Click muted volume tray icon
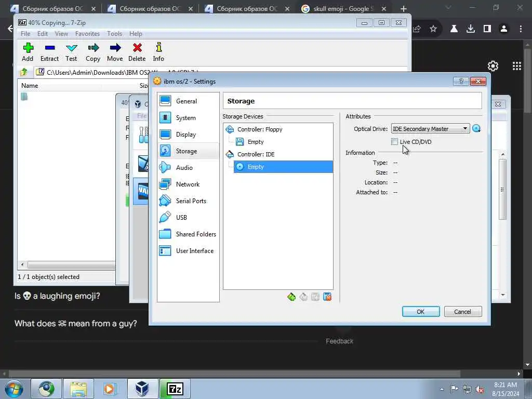 [480, 389]
